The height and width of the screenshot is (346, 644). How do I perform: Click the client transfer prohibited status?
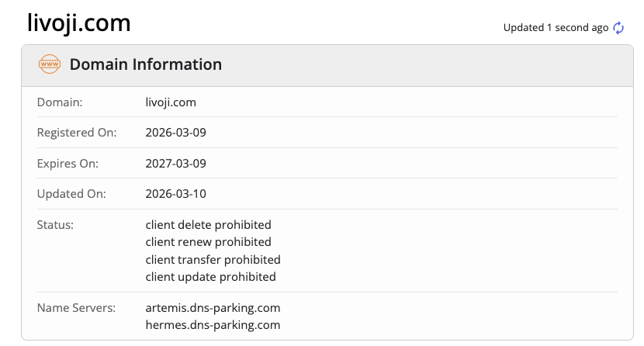point(213,260)
